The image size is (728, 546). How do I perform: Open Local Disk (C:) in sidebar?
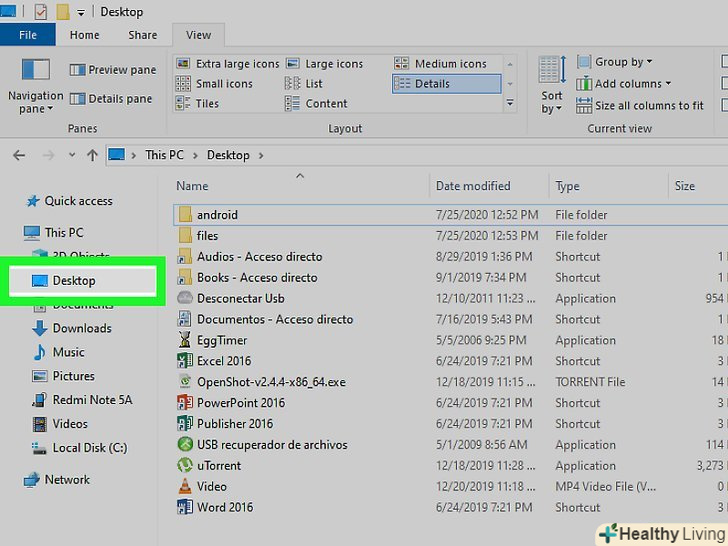pos(79,448)
